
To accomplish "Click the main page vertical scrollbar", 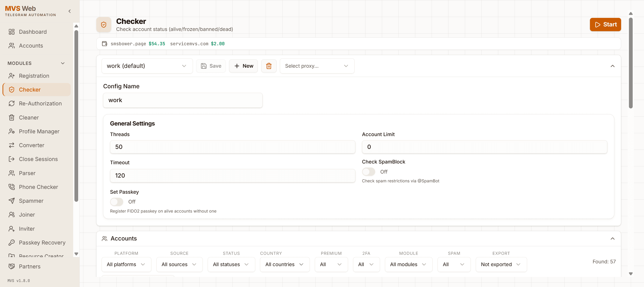I will pyautogui.click(x=631, y=63).
